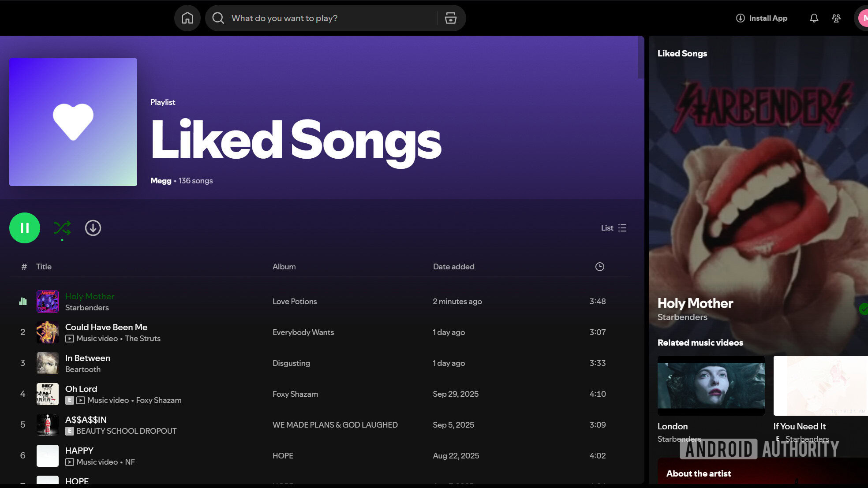Click the music video badge on Could Have Been Me

click(70, 339)
